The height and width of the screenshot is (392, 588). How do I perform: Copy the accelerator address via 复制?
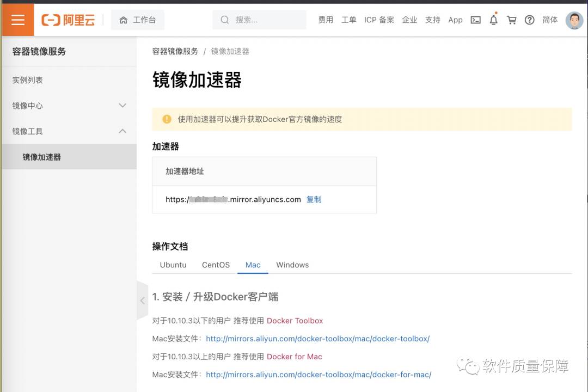tap(314, 200)
